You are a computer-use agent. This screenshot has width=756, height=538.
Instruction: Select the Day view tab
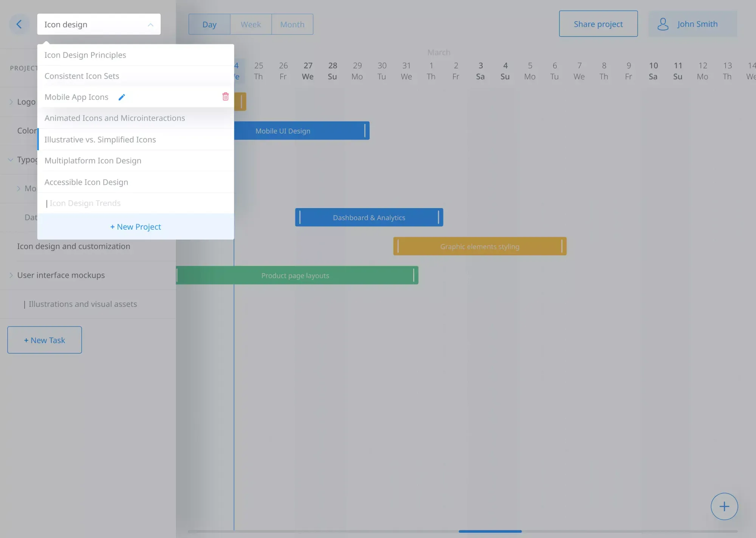(209, 24)
